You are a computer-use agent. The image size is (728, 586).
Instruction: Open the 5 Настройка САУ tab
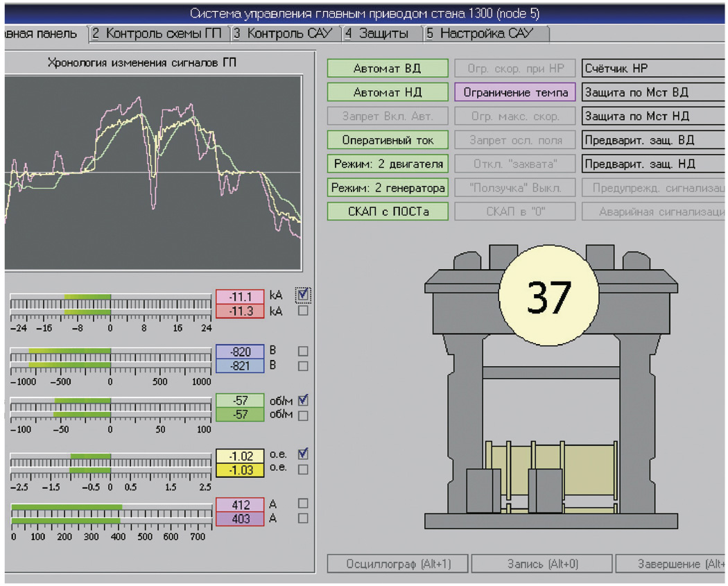(x=486, y=34)
